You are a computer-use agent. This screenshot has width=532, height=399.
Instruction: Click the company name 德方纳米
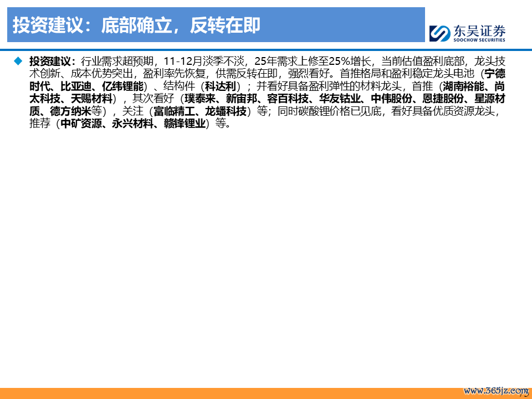tap(70, 111)
